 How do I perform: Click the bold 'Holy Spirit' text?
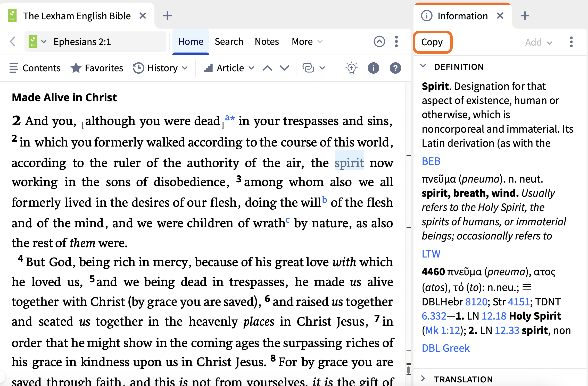tap(535, 316)
